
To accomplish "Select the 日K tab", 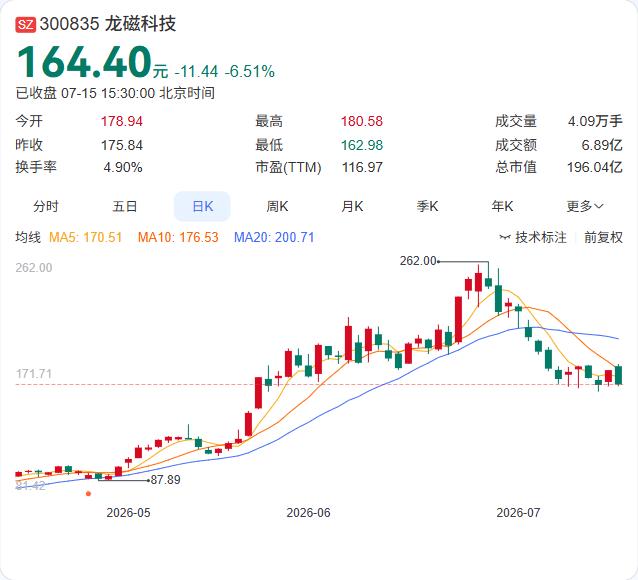I will 202,206.
